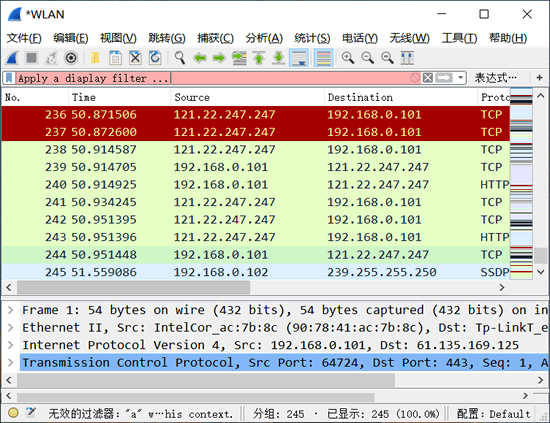Open the 电话(Y) menu

coord(360,38)
